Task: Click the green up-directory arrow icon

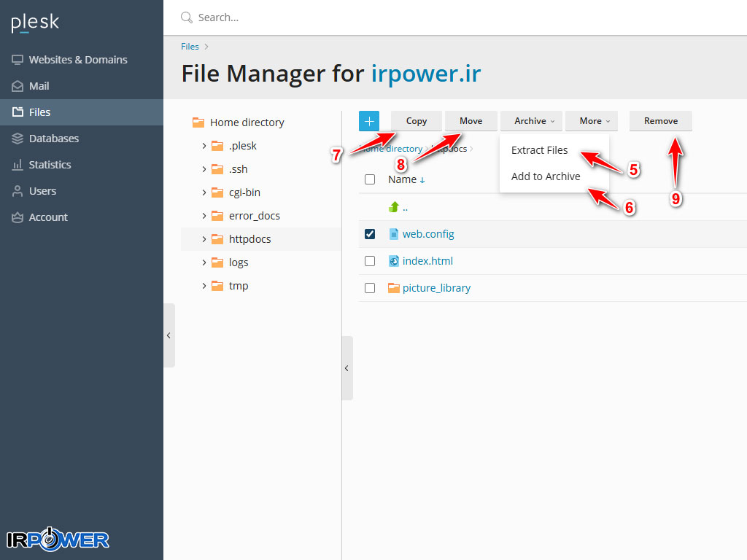Action: [x=394, y=207]
